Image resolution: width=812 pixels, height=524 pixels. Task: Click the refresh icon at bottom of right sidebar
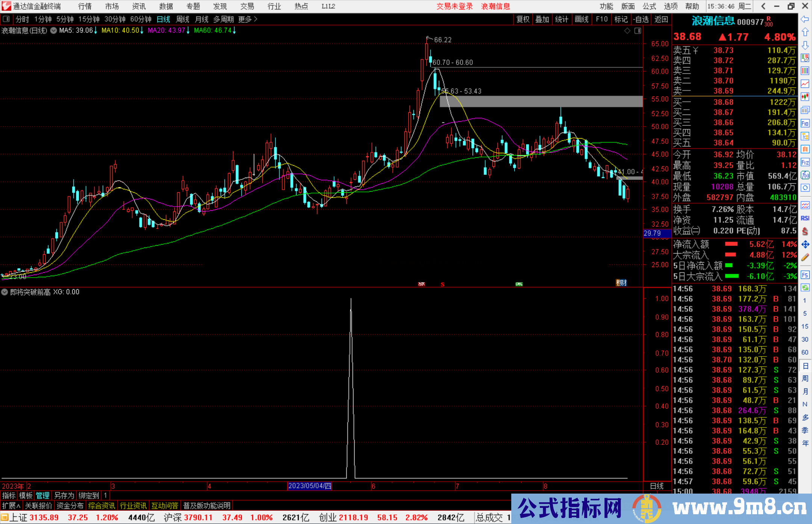pos(805,288)
